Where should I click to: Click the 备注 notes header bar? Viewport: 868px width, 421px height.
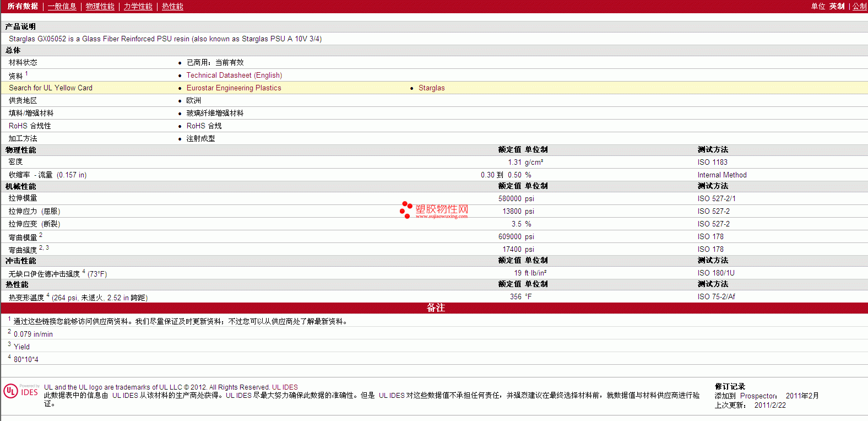click(435, 308)
